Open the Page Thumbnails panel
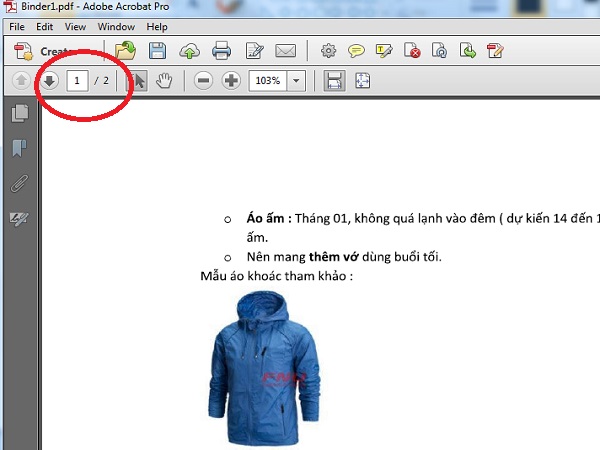The height and width of the screenshot is (450, 600). (20, 113)
